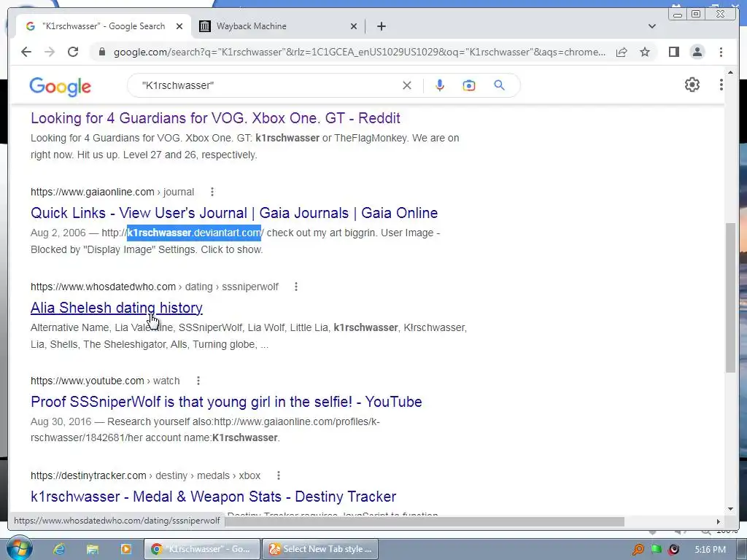
Task: Open options for the destinytracker result
Action: [279, 475]
